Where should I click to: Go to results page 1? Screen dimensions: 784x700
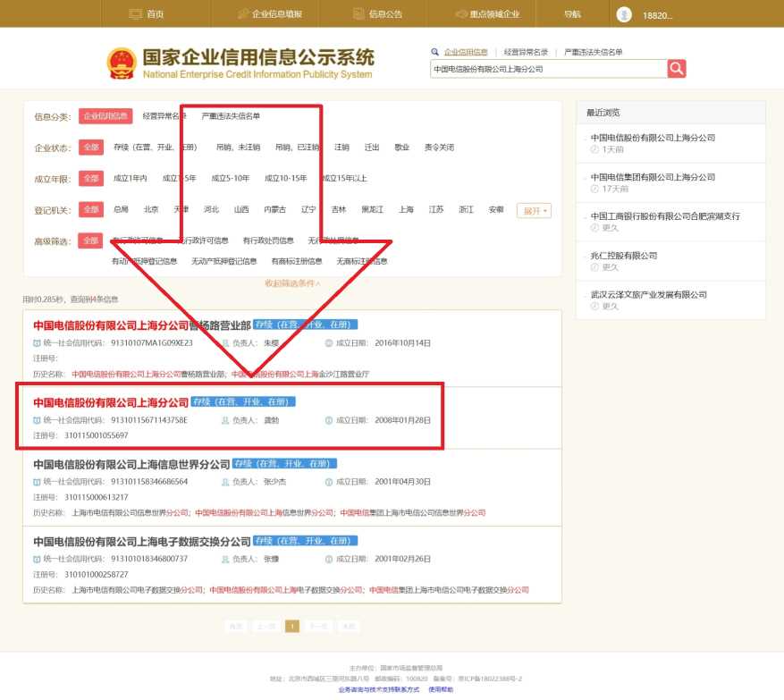coord(292,626)
